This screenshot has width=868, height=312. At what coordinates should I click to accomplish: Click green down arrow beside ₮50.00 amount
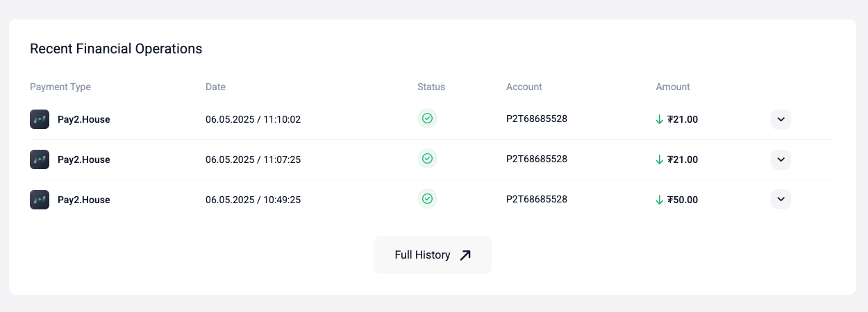pyautogui.click(x=660, y=200)
